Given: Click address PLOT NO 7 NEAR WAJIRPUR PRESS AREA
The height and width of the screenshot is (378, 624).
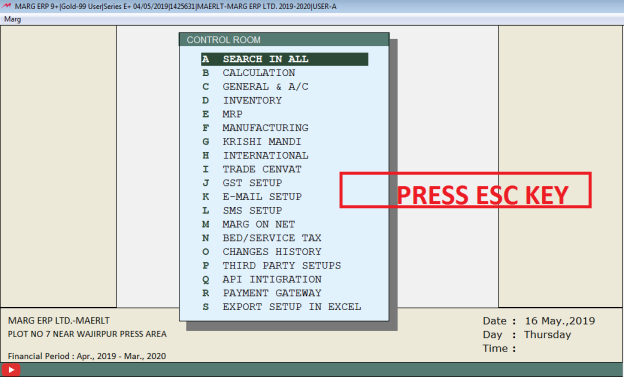Looking at the screenshot, I should tap(87, 334).
